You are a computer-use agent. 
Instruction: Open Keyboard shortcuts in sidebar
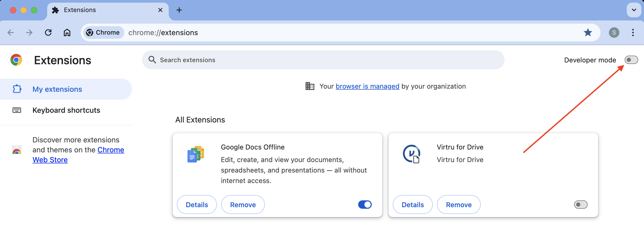point(66,110)
